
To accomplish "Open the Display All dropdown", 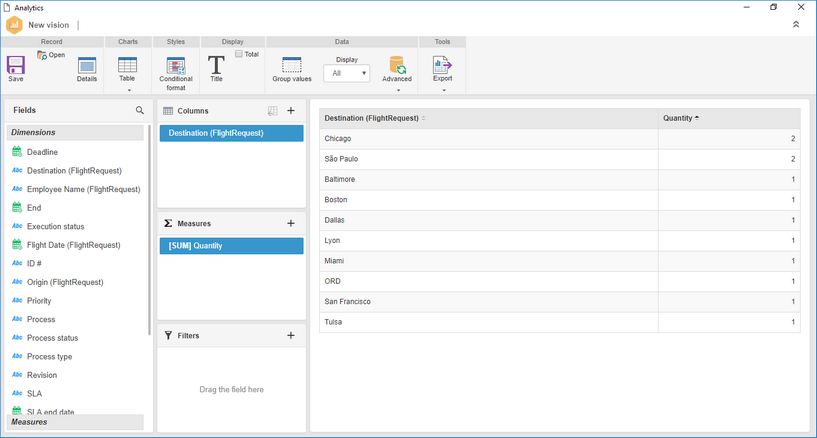I will pos(346,73).
